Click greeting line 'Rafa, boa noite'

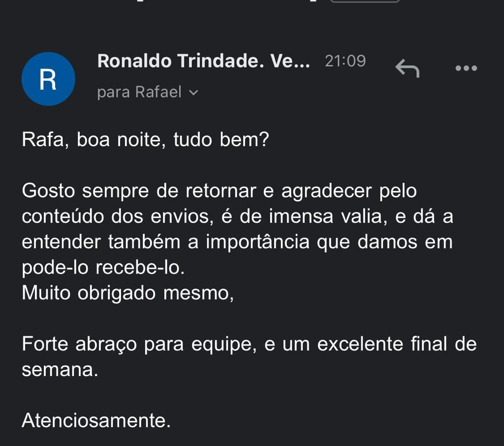click(x=145, y=139)
